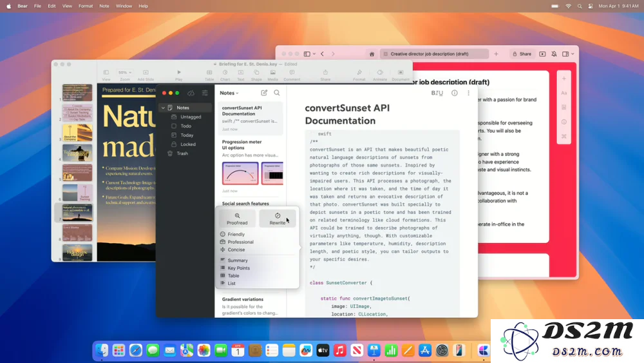Open Safari from the Dock
This screenshot has height=363, width=644.
135,350
